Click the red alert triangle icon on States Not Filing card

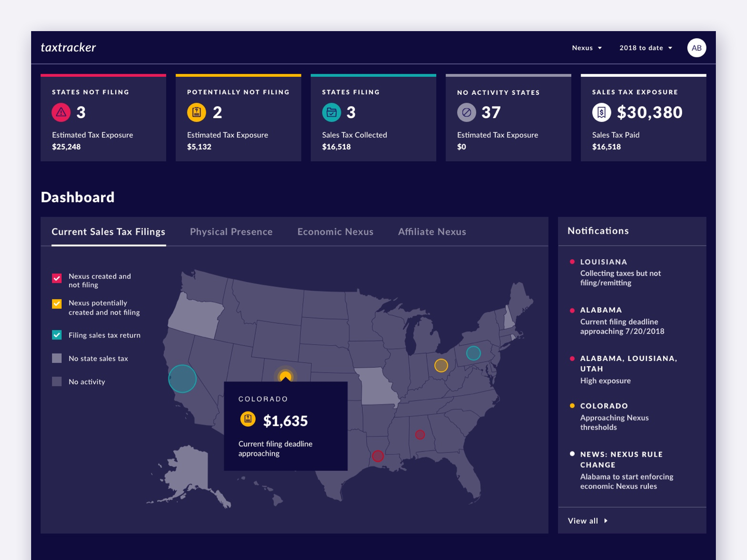(61, 112)
